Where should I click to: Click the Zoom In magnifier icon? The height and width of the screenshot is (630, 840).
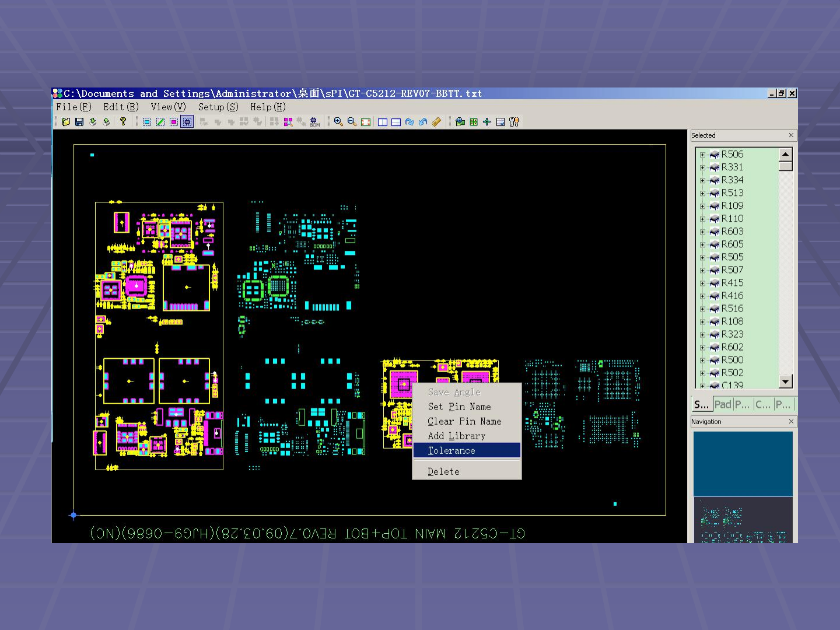(338, 122)
